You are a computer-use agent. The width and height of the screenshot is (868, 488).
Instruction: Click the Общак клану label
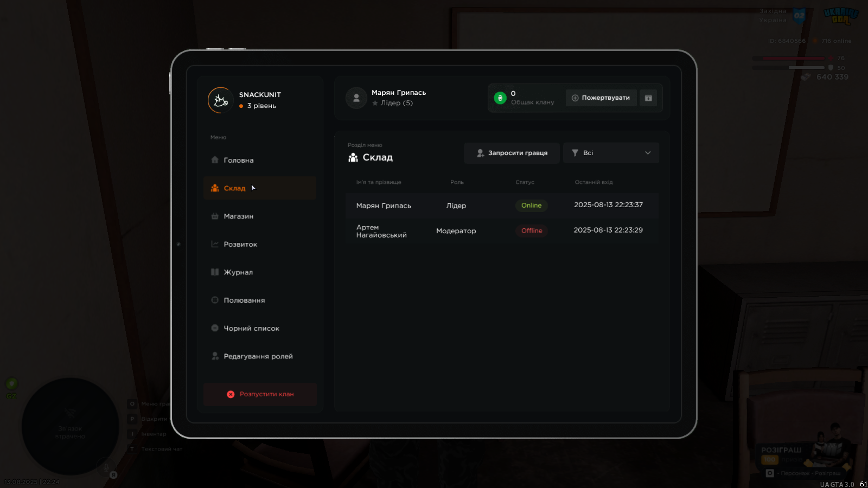(532, 102)
